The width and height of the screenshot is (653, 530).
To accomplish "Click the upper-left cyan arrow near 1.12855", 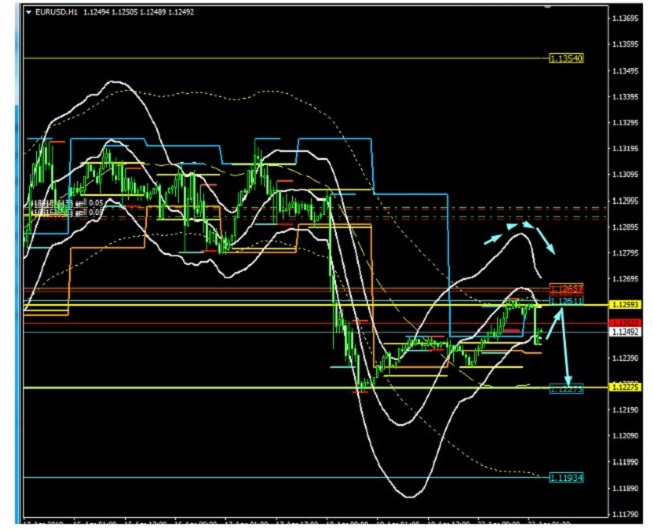I will click(x=494, y=239).
